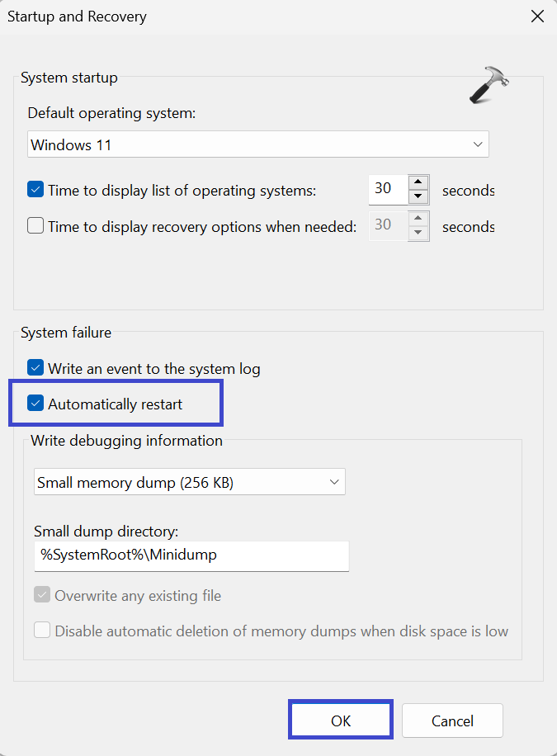Viewport: 557px width, 756px height.
Task: Decrease operating systems list display seconds
Action: tap(419, 196)
